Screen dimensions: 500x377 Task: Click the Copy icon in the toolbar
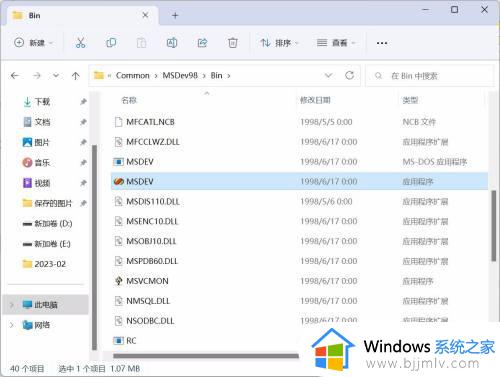(x=111, y=43)
